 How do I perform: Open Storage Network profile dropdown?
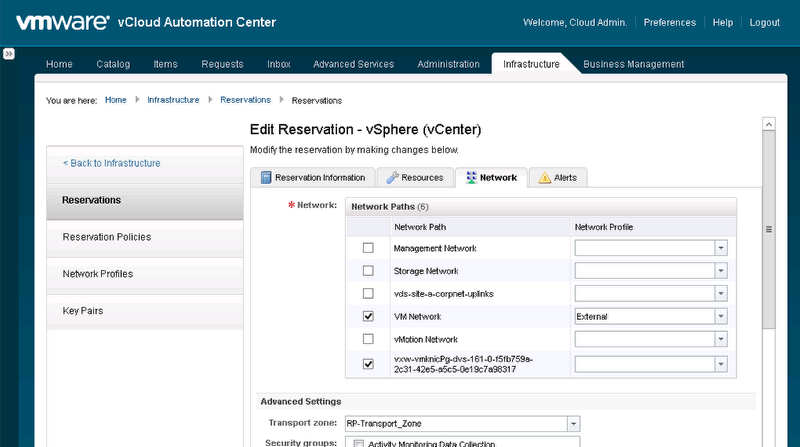(x=721, y=270)
